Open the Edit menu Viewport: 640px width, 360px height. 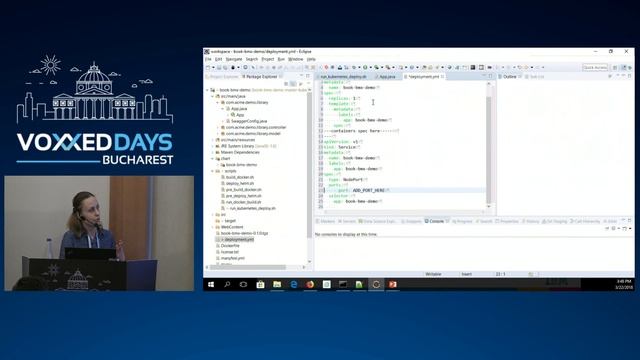218,59
